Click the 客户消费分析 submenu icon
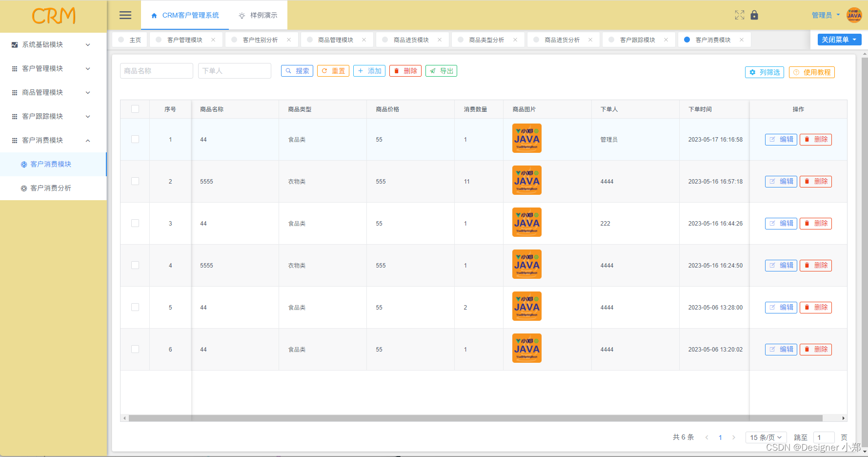The height and width of the screenshot is (457, 868). [24, 188]
